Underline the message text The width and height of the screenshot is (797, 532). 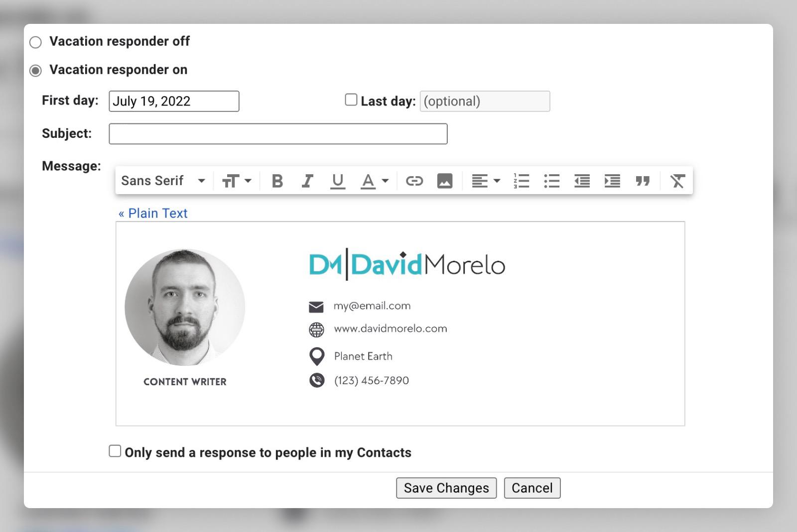coord(338,181)
